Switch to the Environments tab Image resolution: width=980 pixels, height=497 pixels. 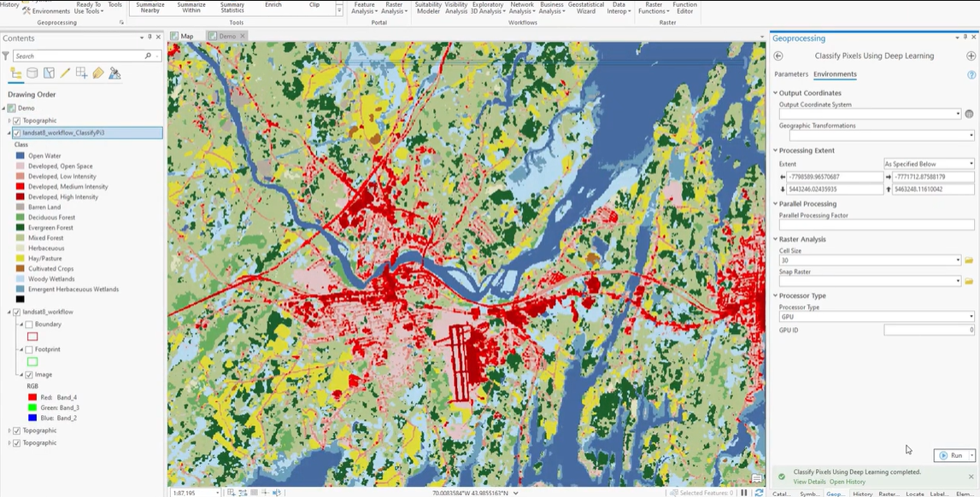coord(835,74)
